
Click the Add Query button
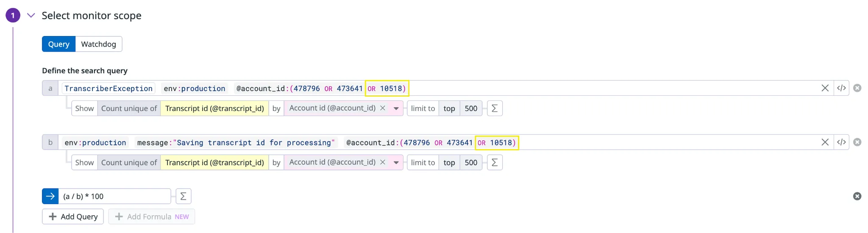73,216
